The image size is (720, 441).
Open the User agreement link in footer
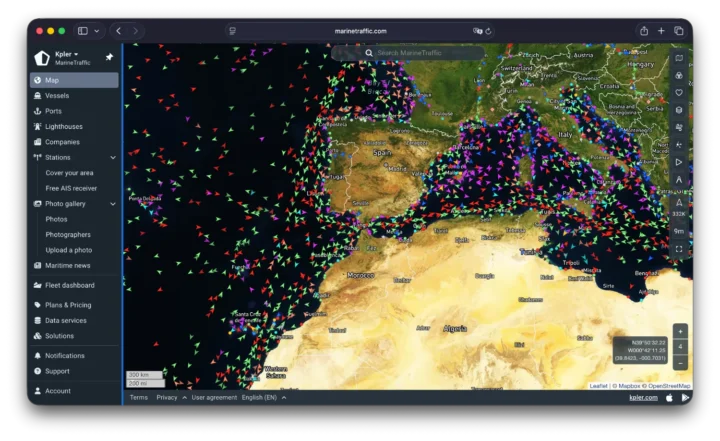pyautogui.click(x=214, y=397)
